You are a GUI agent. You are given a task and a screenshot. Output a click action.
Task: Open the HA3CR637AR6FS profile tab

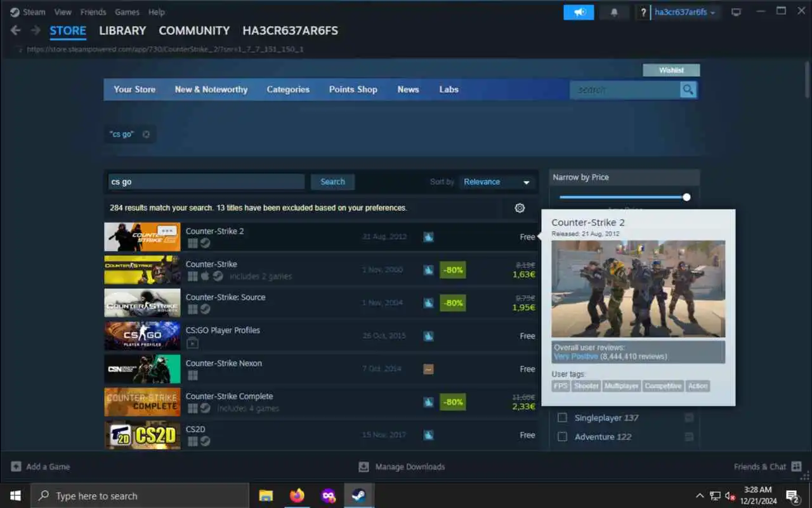tap(291, 30)
